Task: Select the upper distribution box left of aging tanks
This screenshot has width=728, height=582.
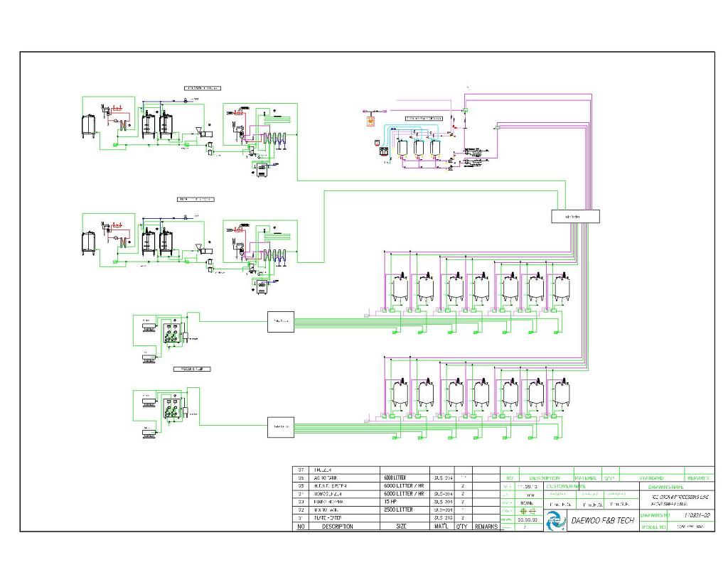Action: (x=280, y=322)
